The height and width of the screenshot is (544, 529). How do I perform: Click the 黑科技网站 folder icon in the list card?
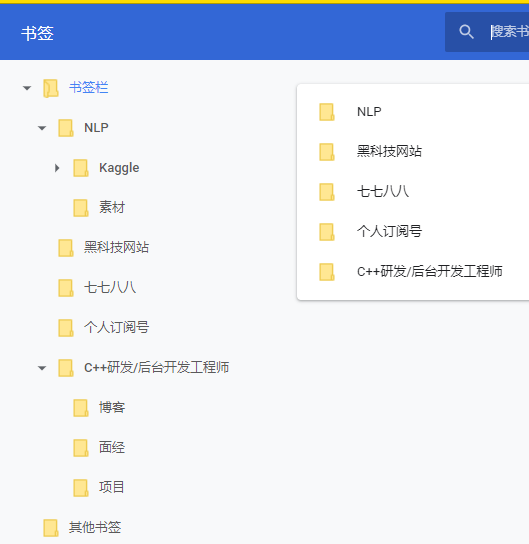(x=327, y=152)
